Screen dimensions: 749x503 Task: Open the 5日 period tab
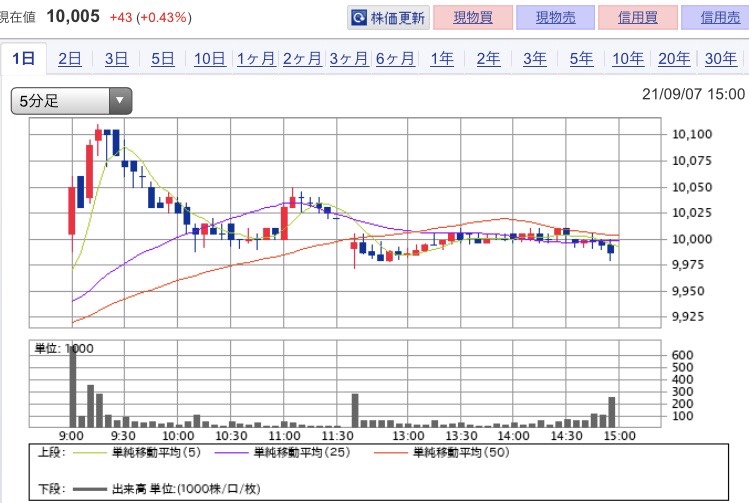point(163,59)
